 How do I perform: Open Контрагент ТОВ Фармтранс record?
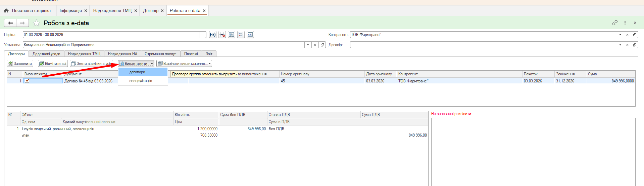pos(635,35)
